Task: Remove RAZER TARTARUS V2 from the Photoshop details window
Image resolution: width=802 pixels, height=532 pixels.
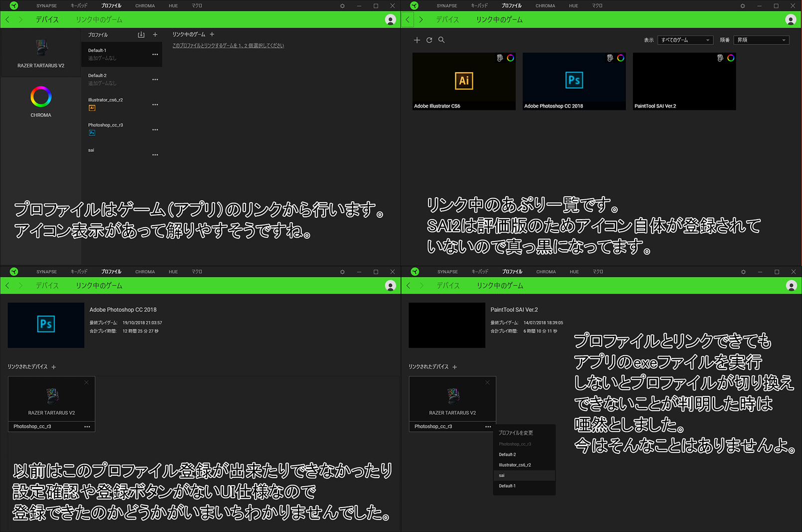Action: pyautogui.click(x=87, y=383)
